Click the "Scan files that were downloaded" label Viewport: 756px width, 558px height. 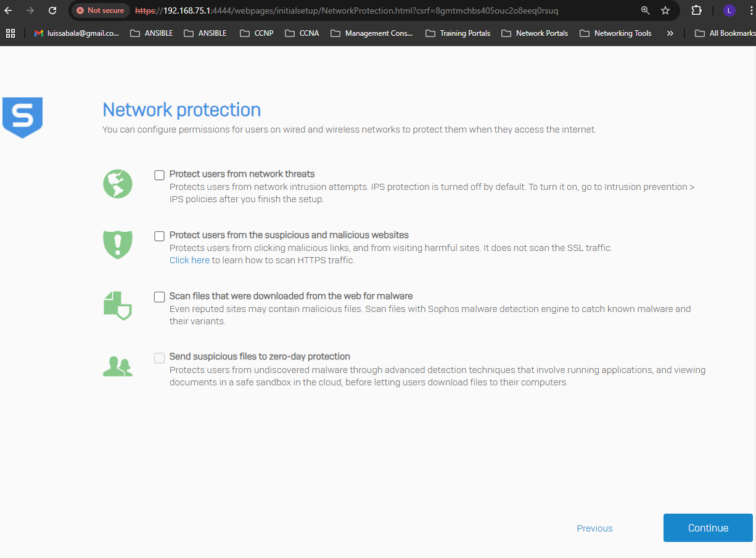click(291, 296)
